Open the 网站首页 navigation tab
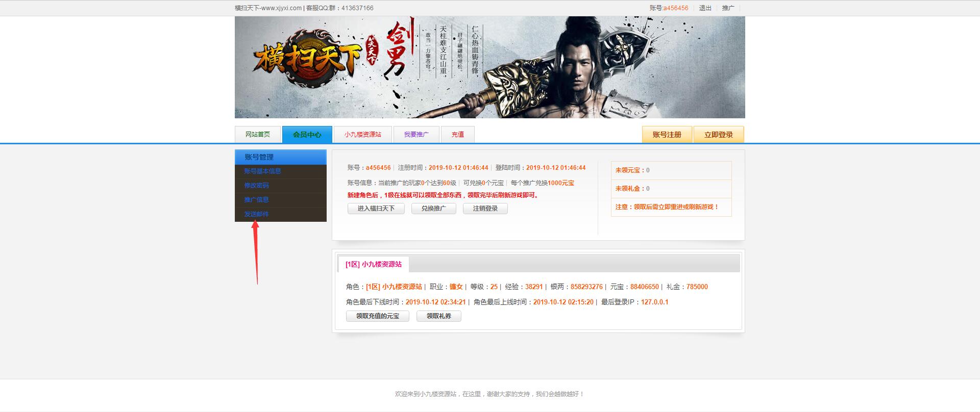This screenshot has height=412, width=980. 257,135
